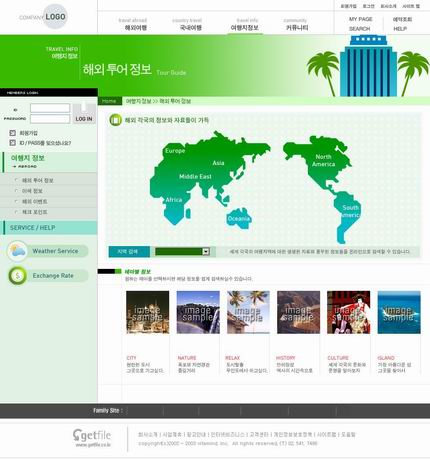430x459 pixels.
Task: Open the region search dropdown arrow
Action: point(206,251)
